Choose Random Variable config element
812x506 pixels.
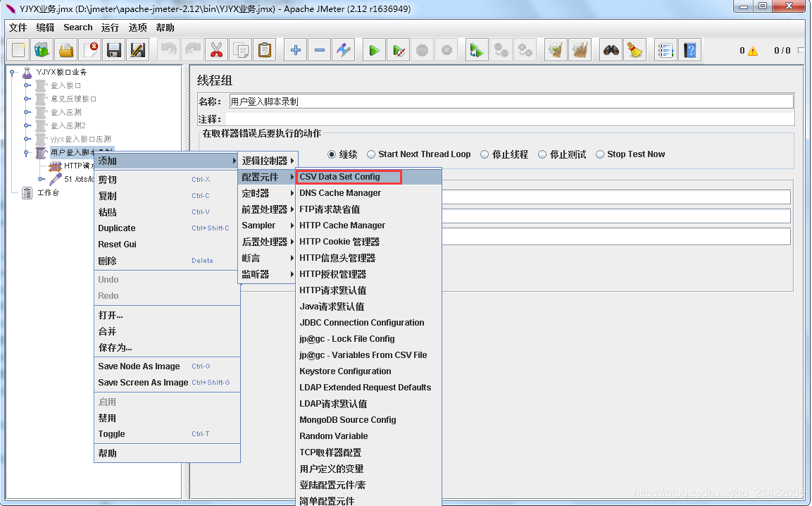(x=369, y=436)
